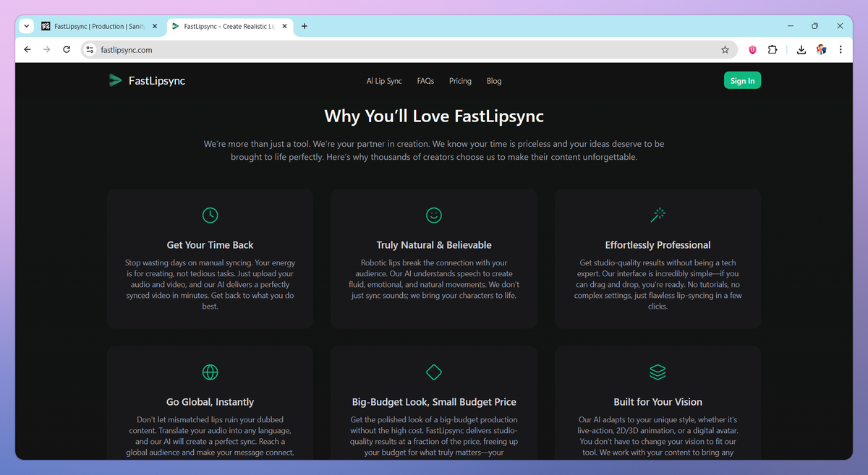
Task: Bookmark this page with the star icon
Action: click(x=725, y=50)
